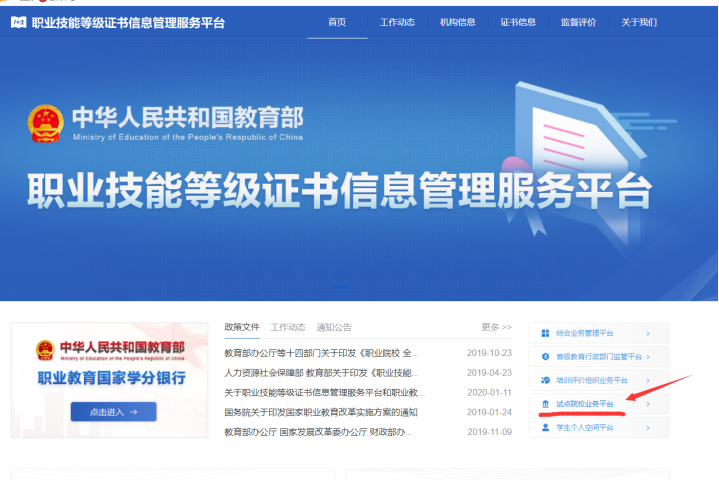Click the site logo in the top-left header

click(x=18, y=22)
